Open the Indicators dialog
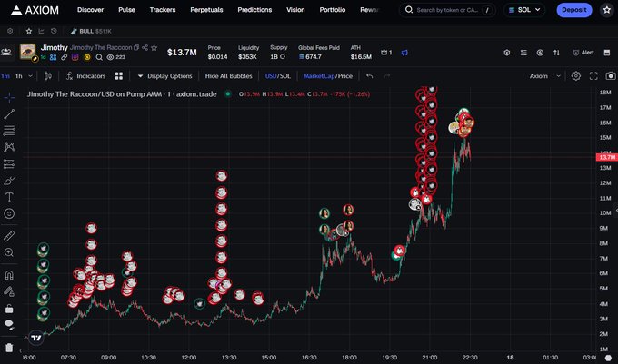 85,76
